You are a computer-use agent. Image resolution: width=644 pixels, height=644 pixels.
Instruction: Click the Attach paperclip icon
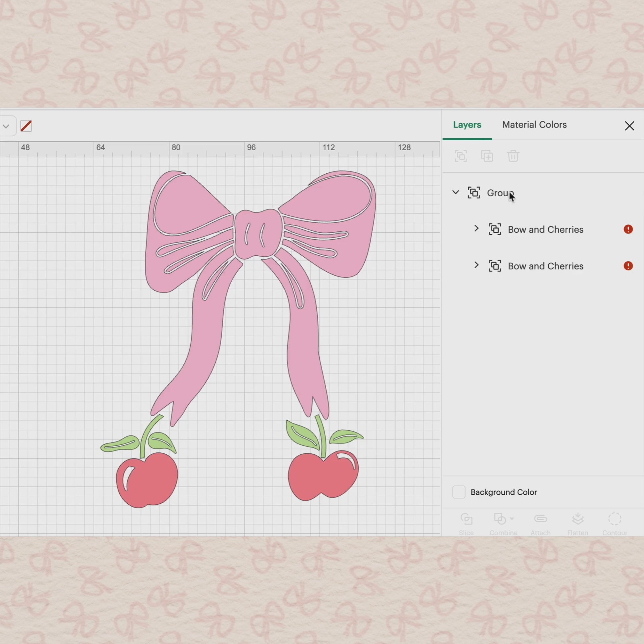pos(540,519)
